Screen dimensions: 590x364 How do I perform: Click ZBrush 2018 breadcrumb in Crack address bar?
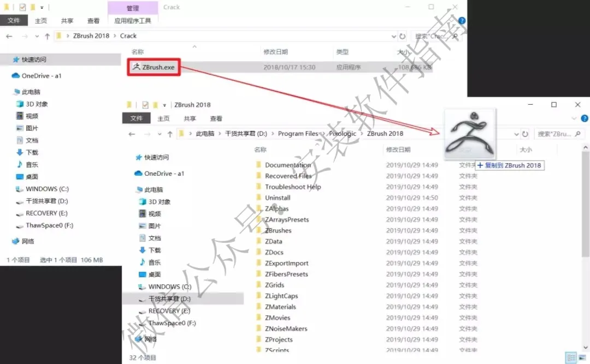point(91,35)
